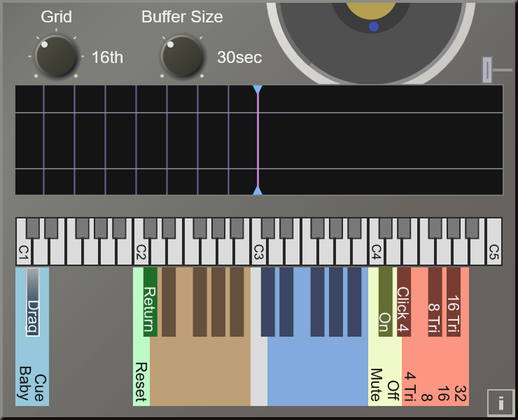
Task: Open the info panel with the i button
Action: 500,402
